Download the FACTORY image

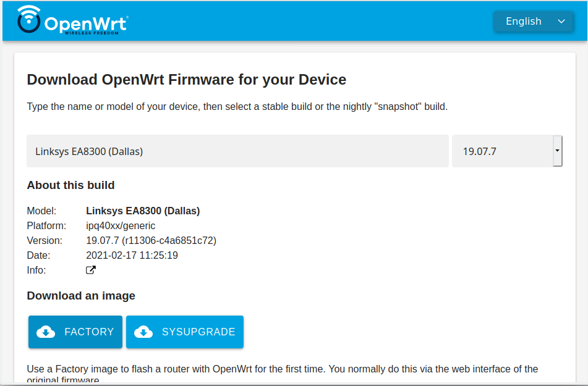point(75,332)
